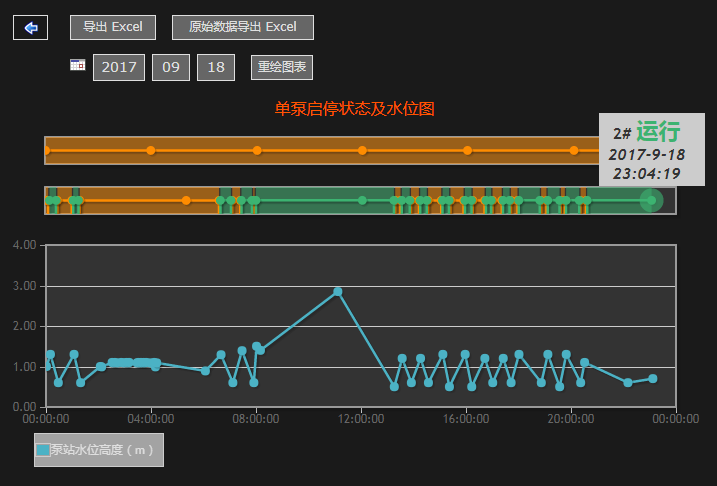Click the first pump timeline marker at 16:00
This screenshot has height=486, width=717.
click(468, 150)
